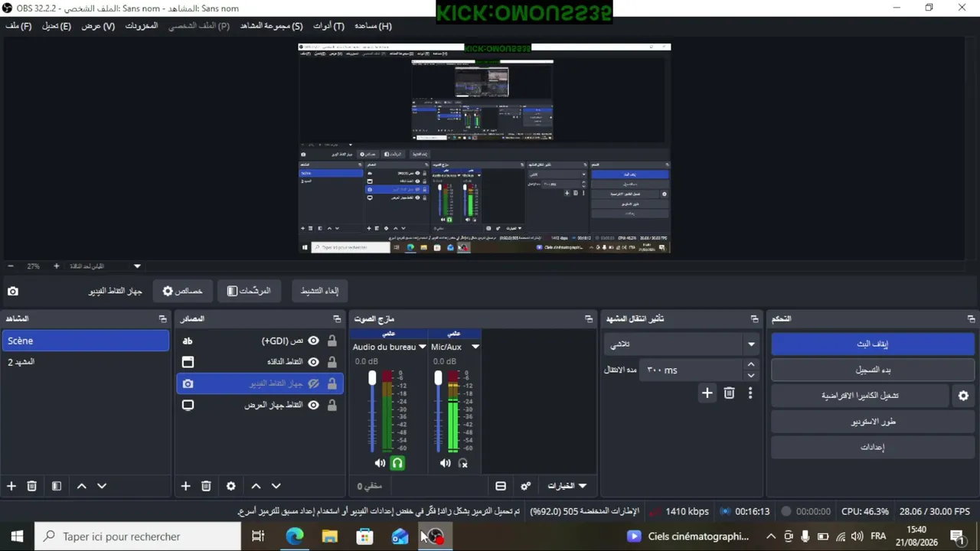Undock the Controls panel with its float icon
The height and width of the screenshot is (551, 980).
pyautogui.click(x=972, y=318)
